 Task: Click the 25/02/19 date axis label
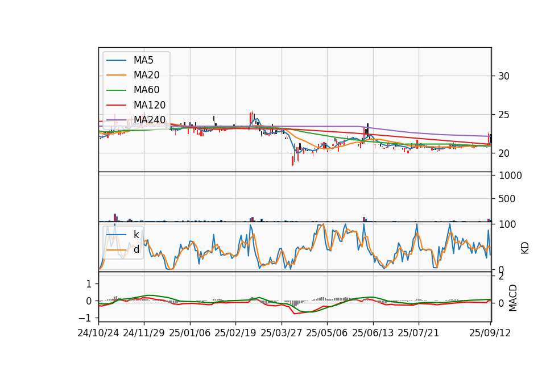pos(235,333)
